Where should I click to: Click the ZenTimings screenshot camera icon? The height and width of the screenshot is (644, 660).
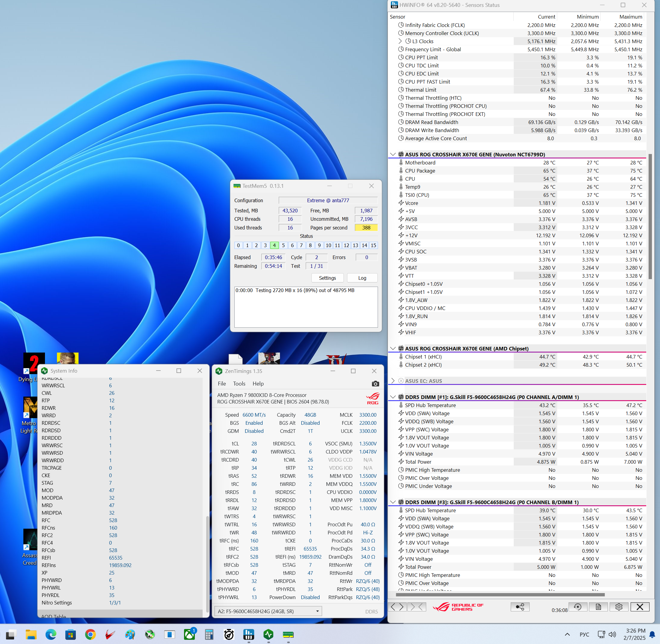pos(375,384)
